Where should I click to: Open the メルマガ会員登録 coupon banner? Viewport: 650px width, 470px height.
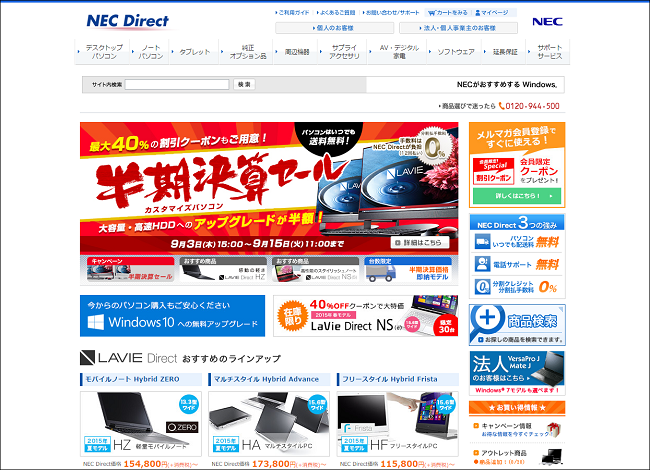(x=517, y=165)
